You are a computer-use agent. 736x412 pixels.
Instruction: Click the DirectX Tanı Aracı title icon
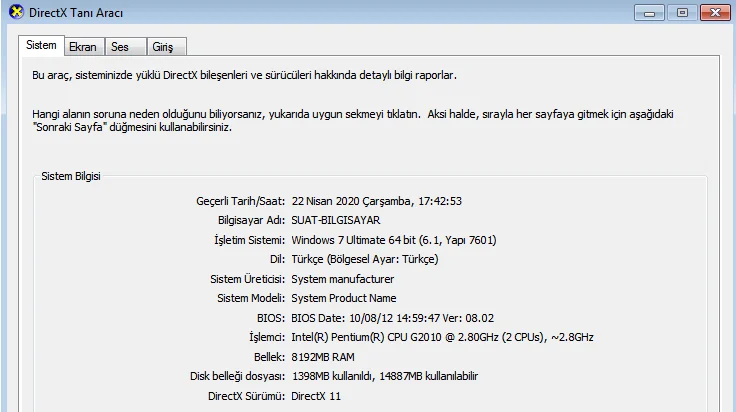point(16,12)
